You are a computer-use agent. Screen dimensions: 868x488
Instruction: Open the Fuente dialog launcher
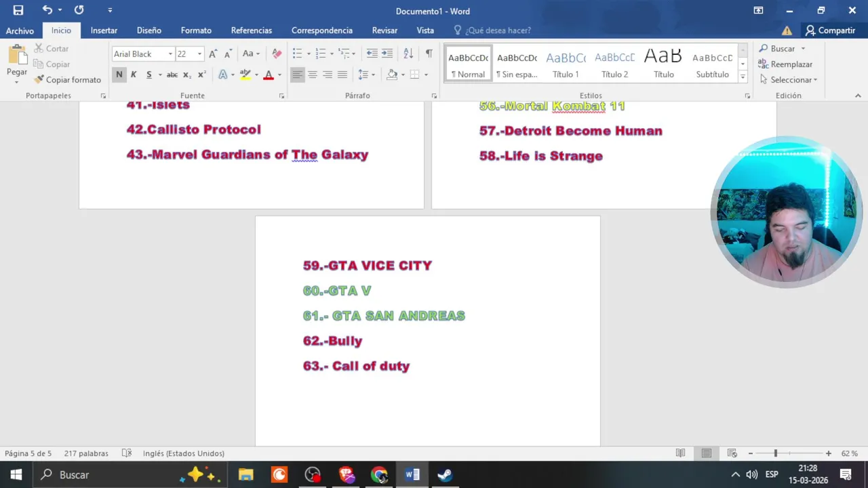[x=281, y=96]
